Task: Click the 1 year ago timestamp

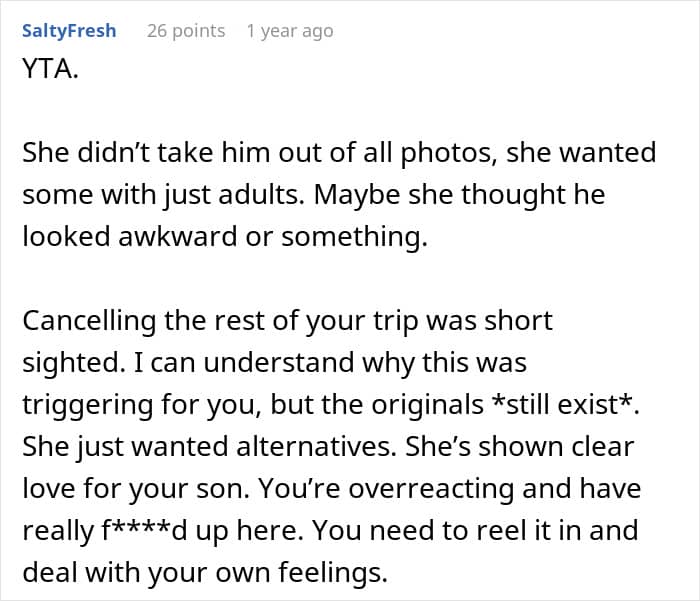Action: pyautogui.click(x=290, y=31)
